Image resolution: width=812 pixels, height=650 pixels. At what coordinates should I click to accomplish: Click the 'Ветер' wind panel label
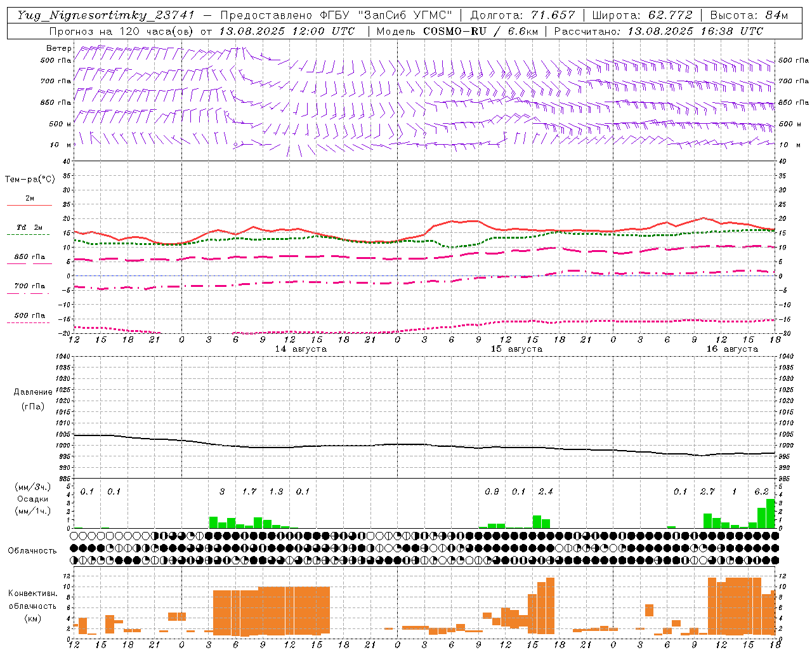[x=58, y=48]
